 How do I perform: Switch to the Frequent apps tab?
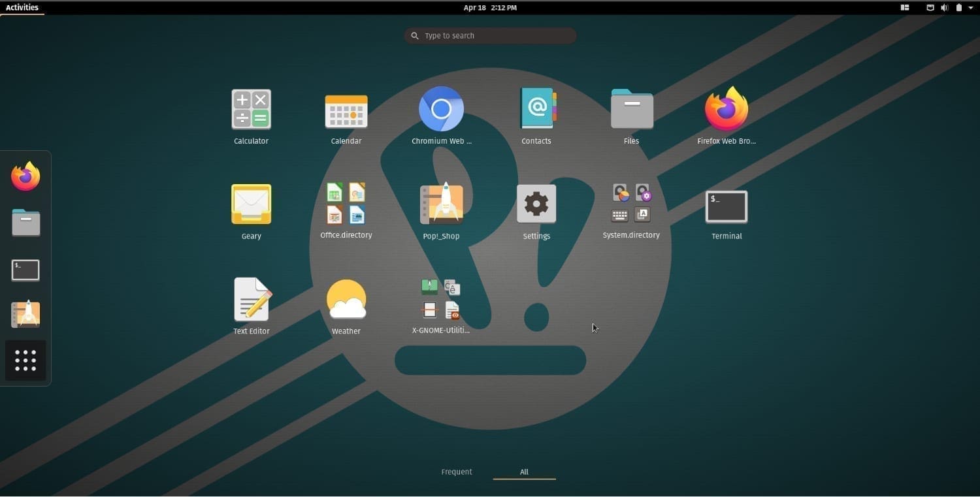point(457,472)
